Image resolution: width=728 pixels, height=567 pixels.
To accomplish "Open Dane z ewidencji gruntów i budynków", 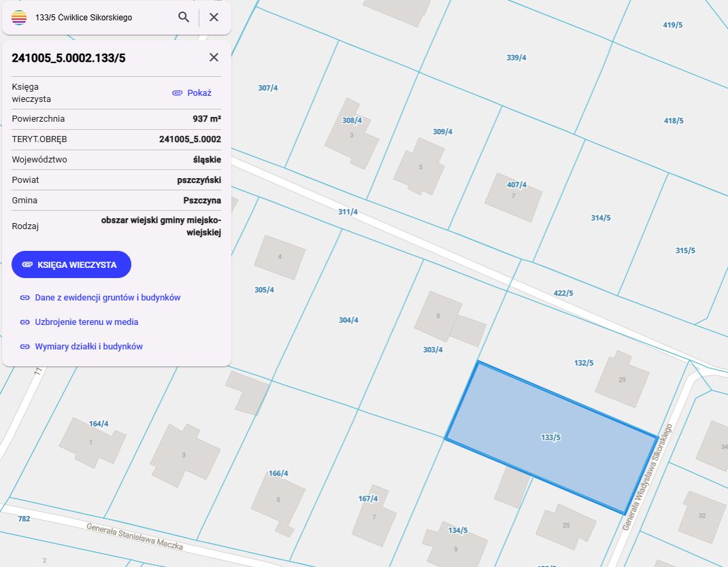I will point(107,297).
